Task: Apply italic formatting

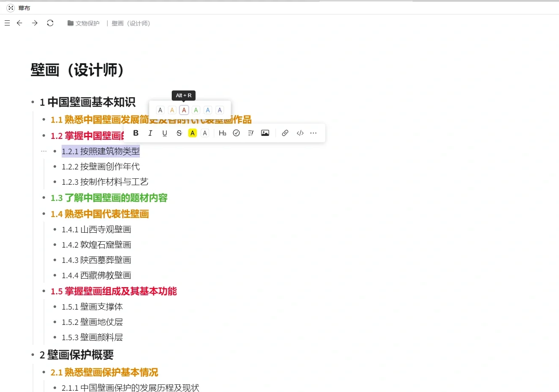Action: (x=150, y=133)
